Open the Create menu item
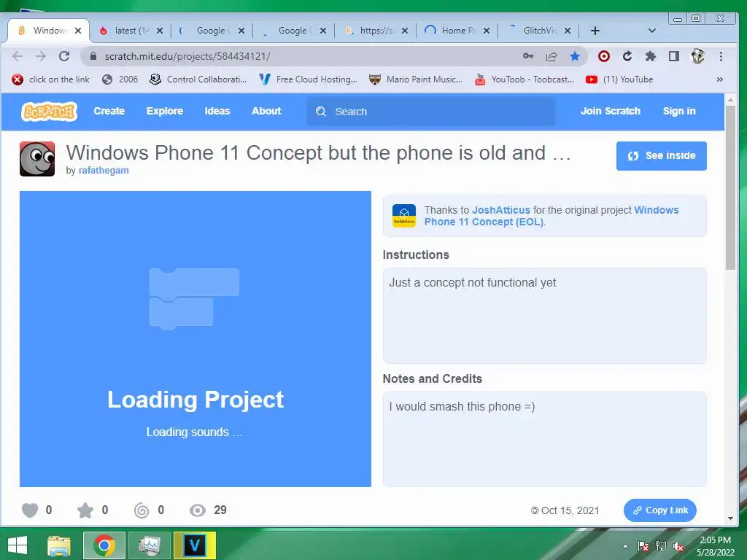 coord(109,111)
